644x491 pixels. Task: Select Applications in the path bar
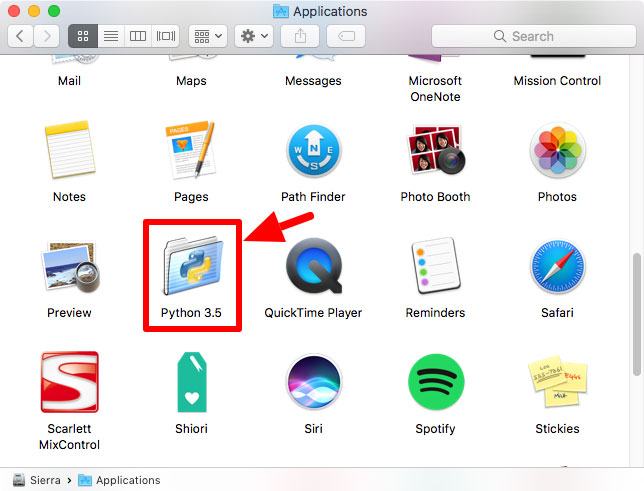pyautogui.click(x=120, y=480)
